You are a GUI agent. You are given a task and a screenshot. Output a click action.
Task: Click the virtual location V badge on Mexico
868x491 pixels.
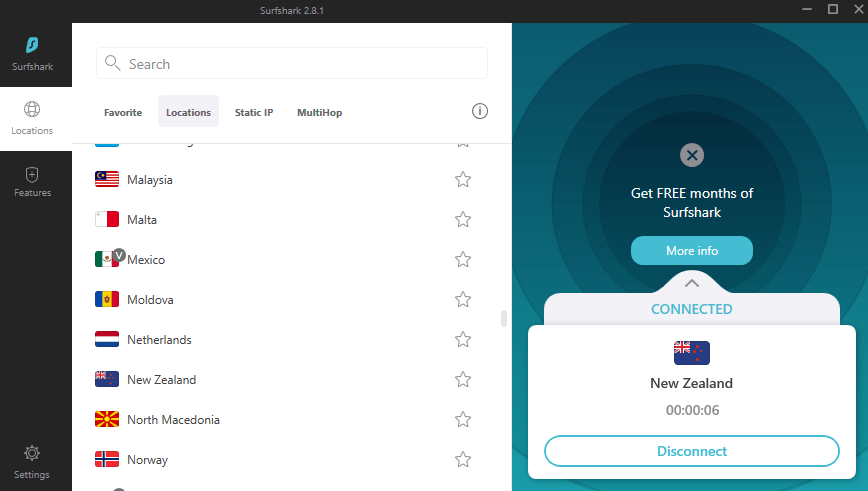click(119, 256)
